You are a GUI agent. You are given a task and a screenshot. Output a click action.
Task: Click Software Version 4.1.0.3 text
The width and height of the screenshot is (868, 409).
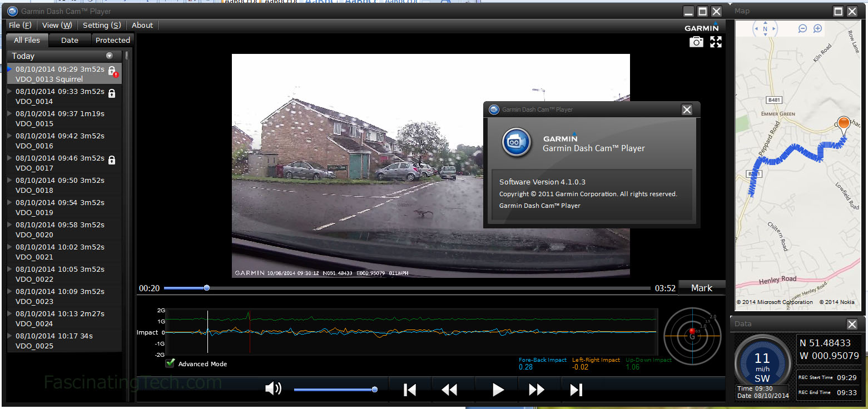tap(542, 182)
